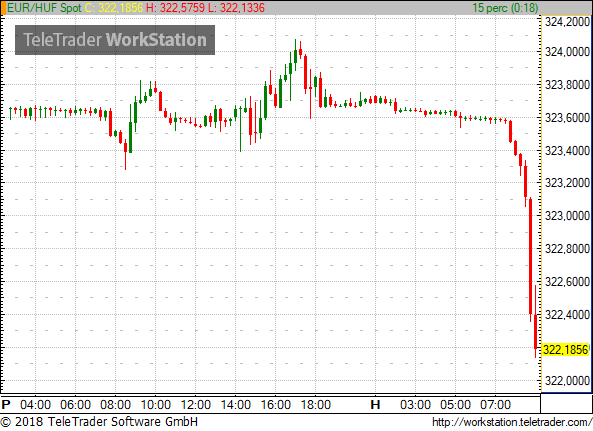593x431 pixels.
Task: Click the high value H: 322,5759
Action: (x=175, y=8)
